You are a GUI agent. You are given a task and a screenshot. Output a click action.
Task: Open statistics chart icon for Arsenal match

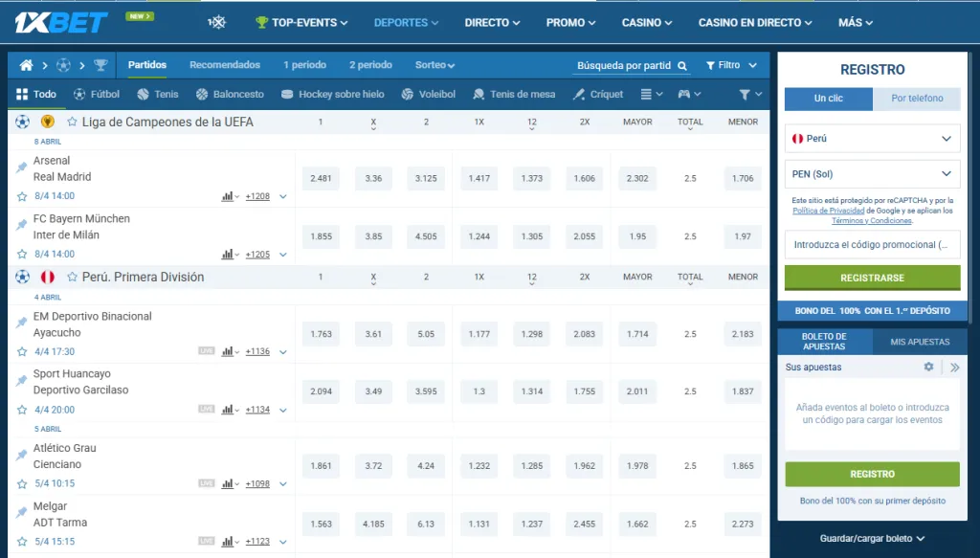[228, 196]
